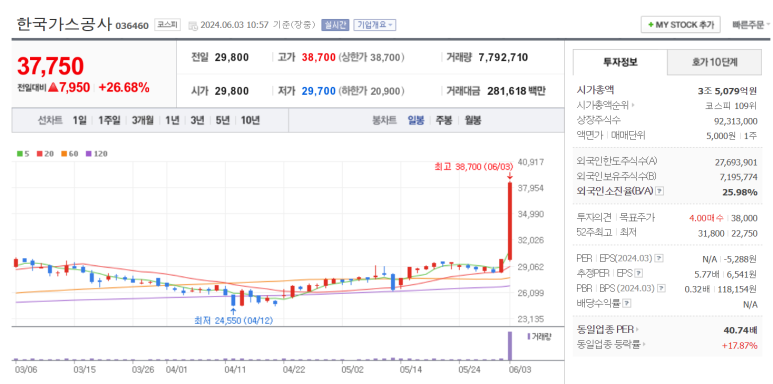This screenshot has width=773, height=384.
Task: Click the 거래량 value 7,792,710
Action: point(503,58)
